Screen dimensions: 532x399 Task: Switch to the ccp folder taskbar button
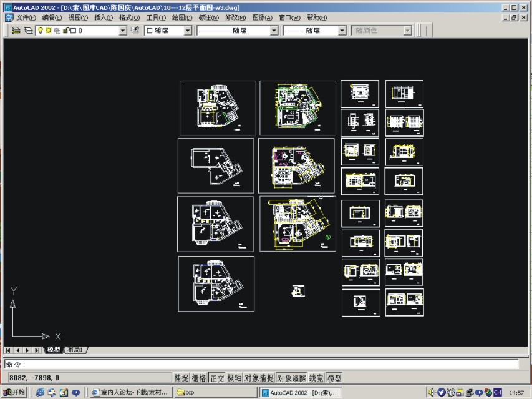216,392
